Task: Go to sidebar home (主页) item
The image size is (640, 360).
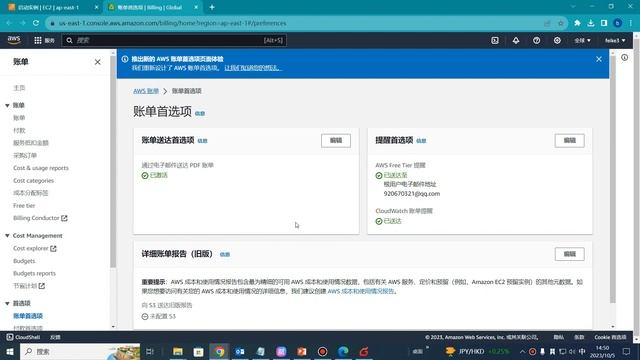Action: point(19,88)
